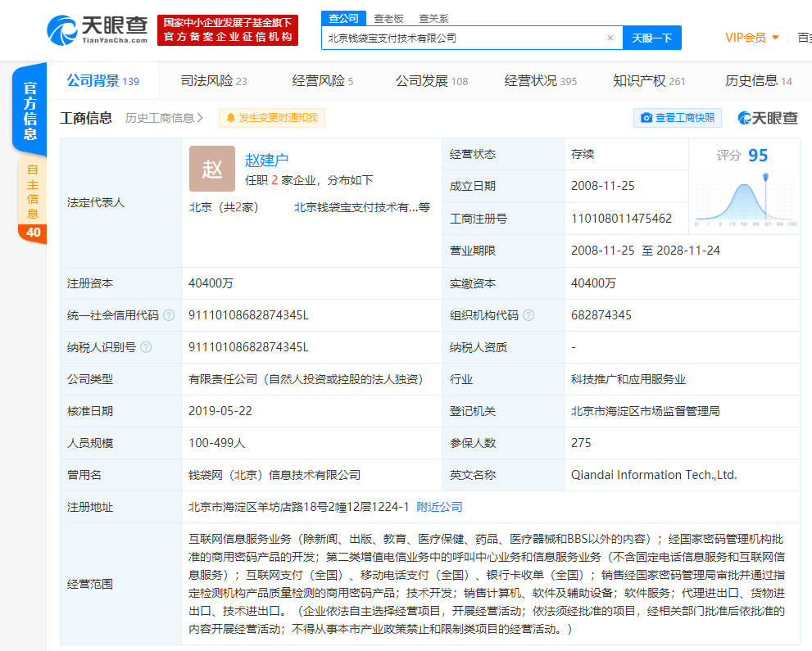Click the 北京钱袋宝支付技术有...等 company link
812x651 pixels.
pos(362,207)
